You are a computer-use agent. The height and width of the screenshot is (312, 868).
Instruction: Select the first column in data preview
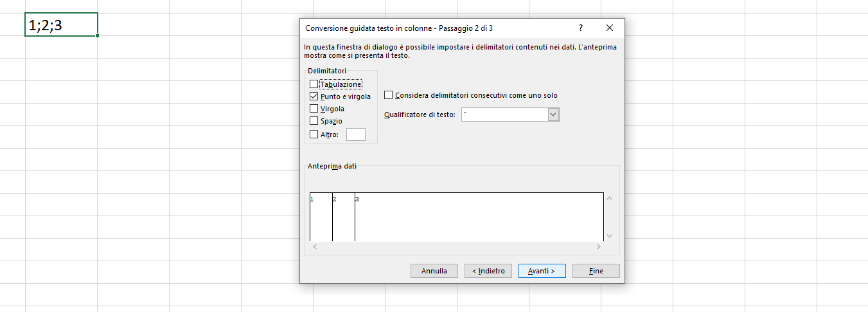[x=321, y=217]
